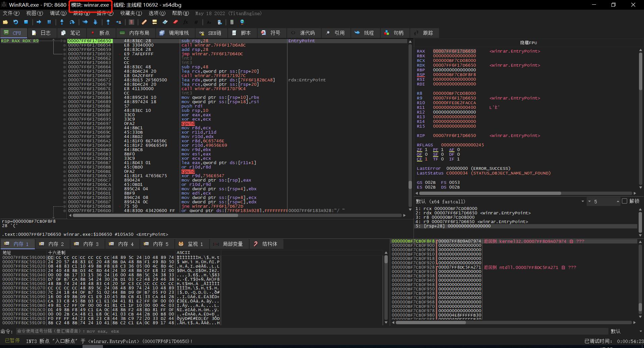Open the calculator toolbar icon
The image size is (644, 348).
(x=232, y=22)
